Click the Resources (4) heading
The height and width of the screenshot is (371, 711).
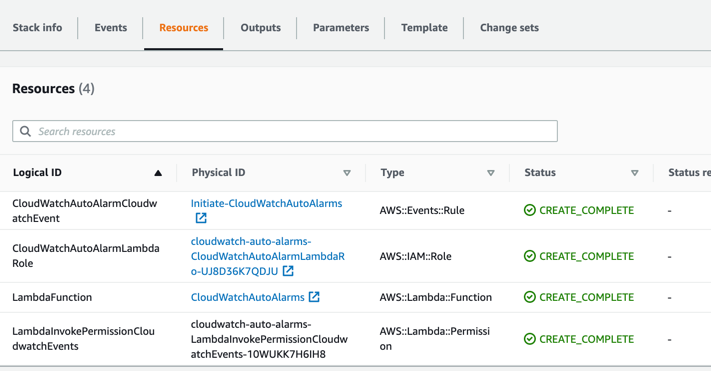54,88
